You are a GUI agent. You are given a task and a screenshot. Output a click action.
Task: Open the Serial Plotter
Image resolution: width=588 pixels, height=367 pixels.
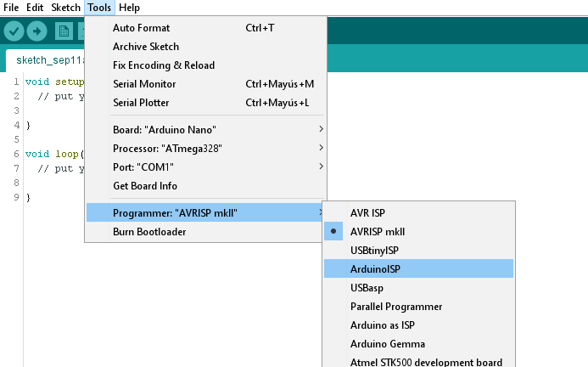pyautogui.click(x=141, y=103)
